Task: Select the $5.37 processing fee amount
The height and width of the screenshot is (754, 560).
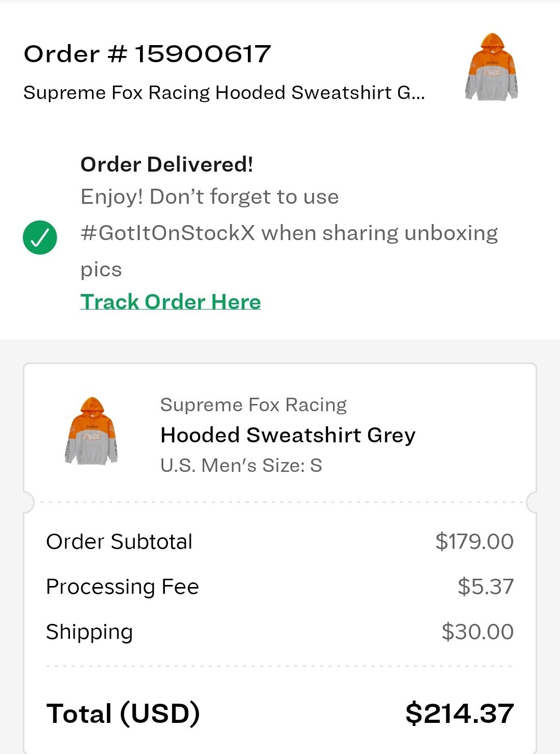Action: (485, 587)
